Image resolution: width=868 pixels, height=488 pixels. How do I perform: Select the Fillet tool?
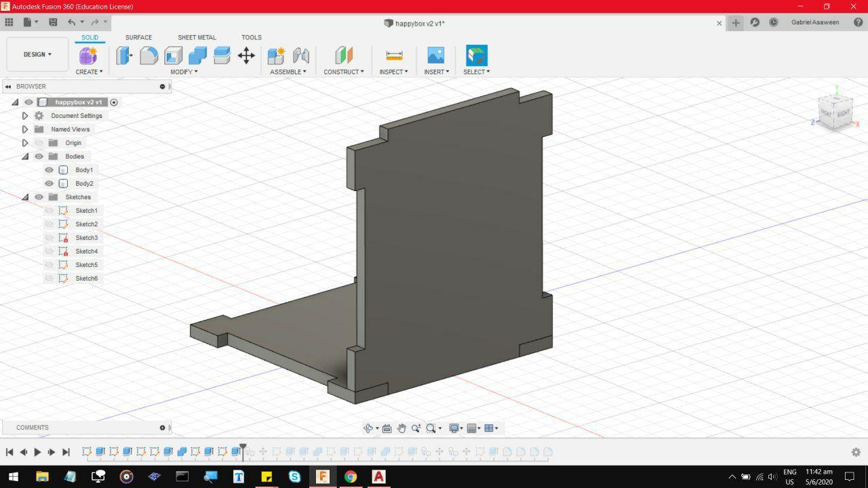tap(149, 56)
